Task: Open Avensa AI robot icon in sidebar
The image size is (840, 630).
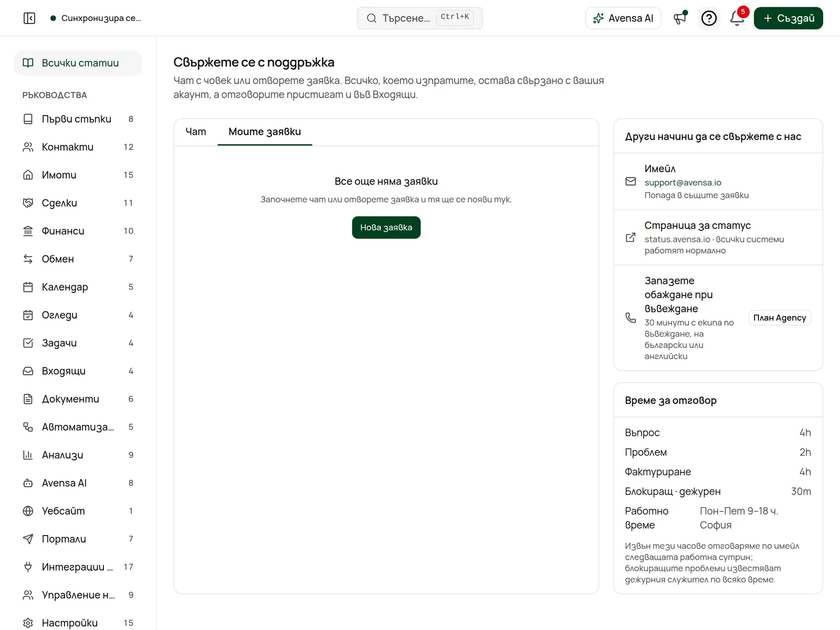Action: (x=28, y=483)
